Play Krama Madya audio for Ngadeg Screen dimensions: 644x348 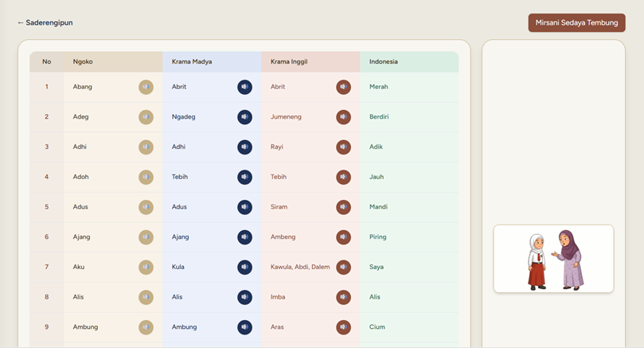(x=244, y=117)
